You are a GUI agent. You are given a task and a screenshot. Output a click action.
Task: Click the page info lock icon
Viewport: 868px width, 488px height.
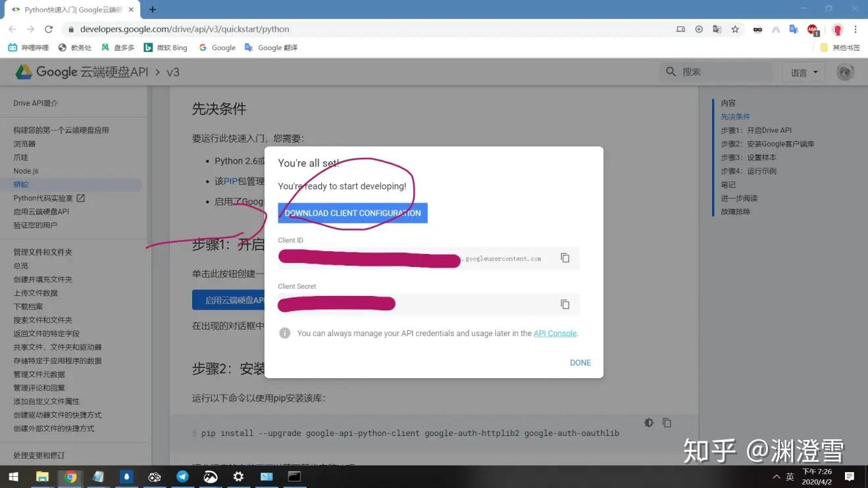click(x=70, y=30)
